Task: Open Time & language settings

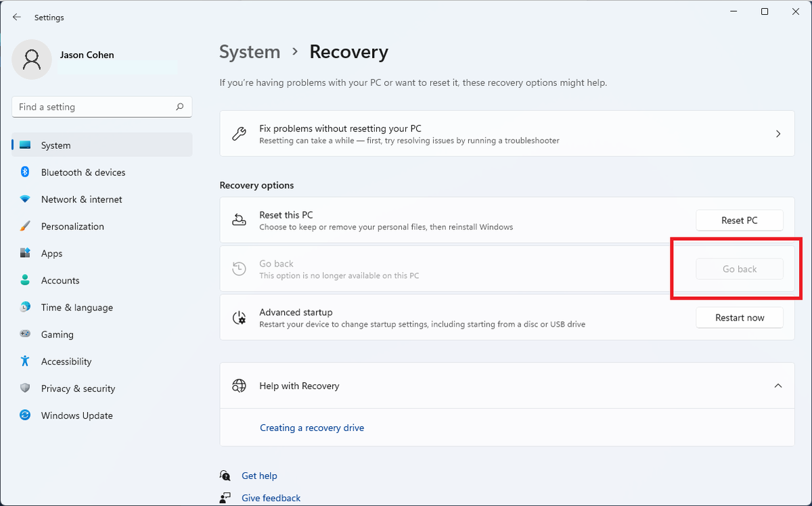Action: [x=102, y=308]
